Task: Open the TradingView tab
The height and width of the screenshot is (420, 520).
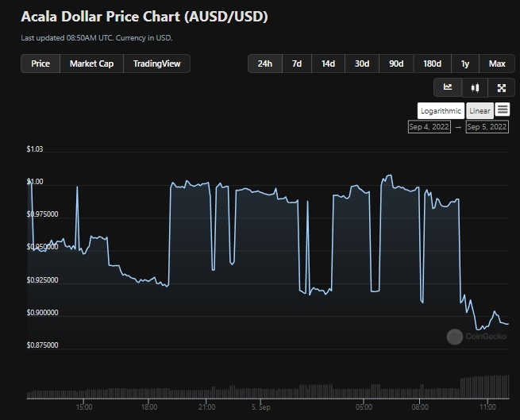Action: pyautogui.click(x=156, y=64)
